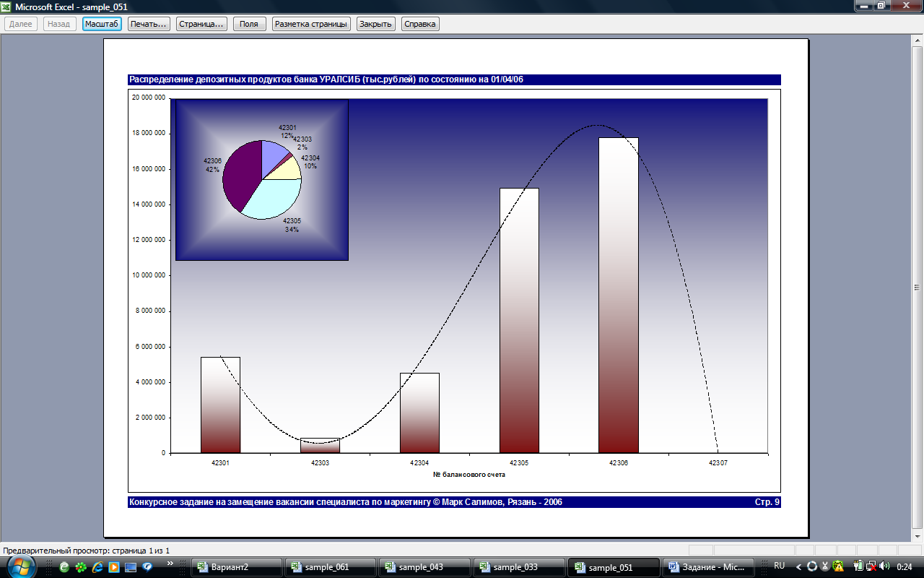Image resolution: width=924 pixels, height=578 pixels.
Task: Show hidden tray icons arrow
Action: coord(799,567)
